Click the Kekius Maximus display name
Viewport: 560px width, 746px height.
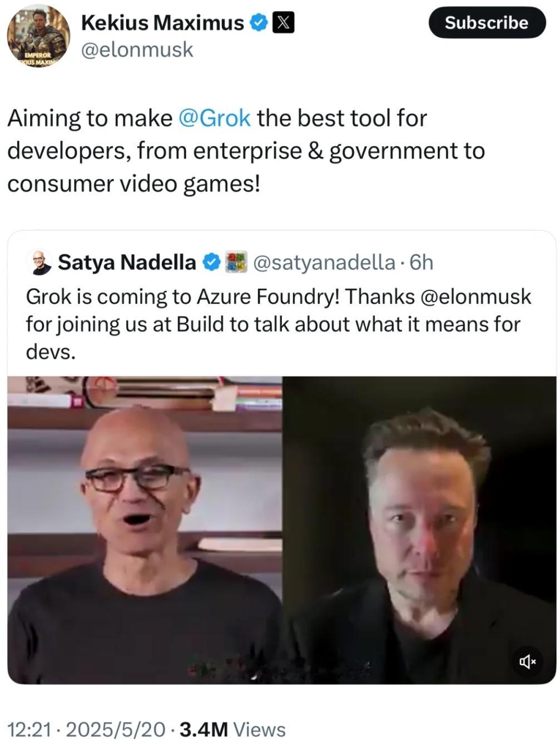[162, 23]
